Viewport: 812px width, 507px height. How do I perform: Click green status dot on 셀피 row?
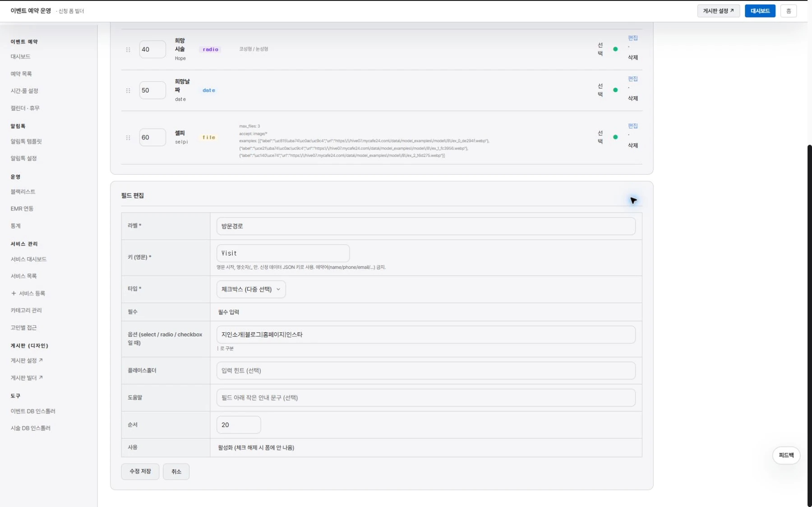pyautogui.click(x=615, y=137)
